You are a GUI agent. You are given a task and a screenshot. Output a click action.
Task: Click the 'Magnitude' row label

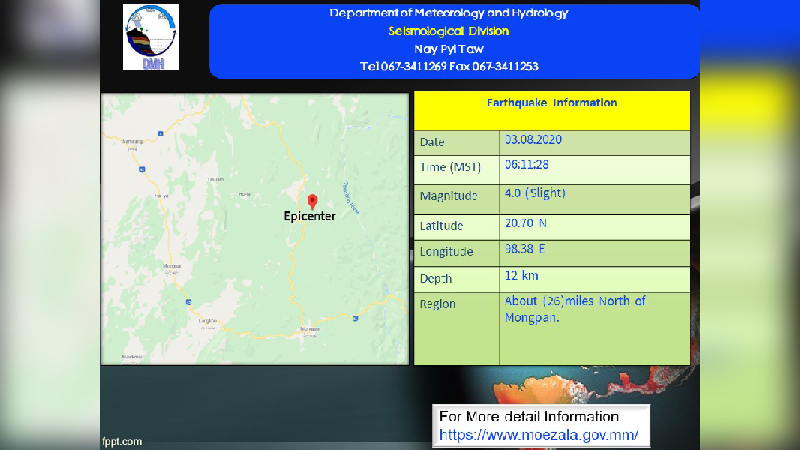pos(448,196)
